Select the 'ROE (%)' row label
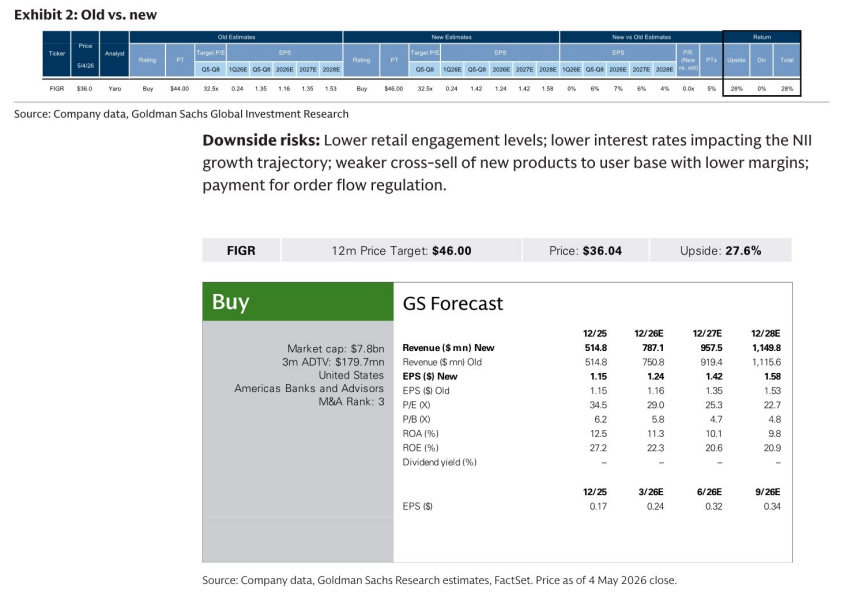 [x=420, y=448]
